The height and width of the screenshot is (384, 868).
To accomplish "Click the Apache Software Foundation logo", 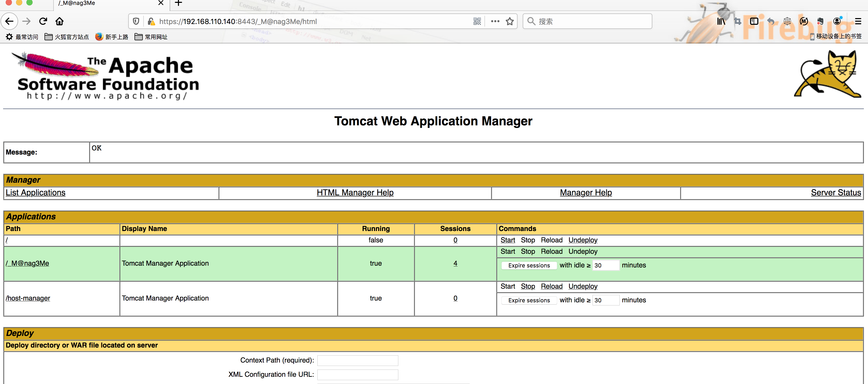I will [x=106, y=75].
